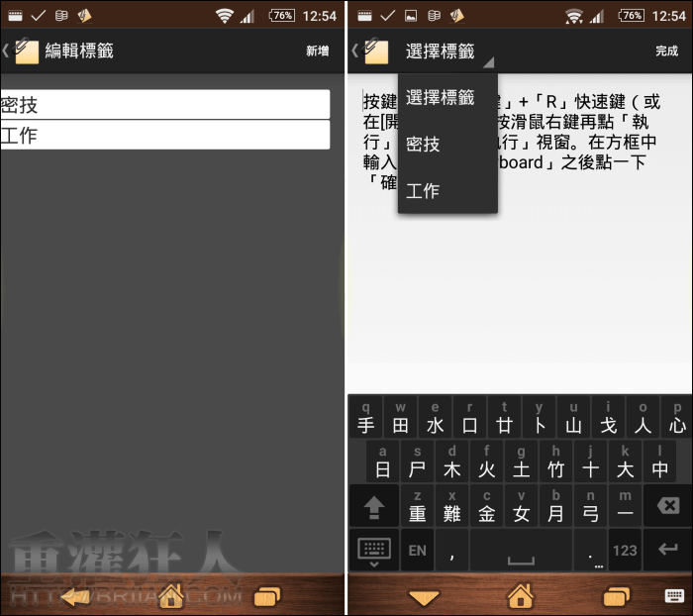Viewport: 693px width, 616px height.
Task: Open keyboard options key with small arrow
Action: point(374,551)
